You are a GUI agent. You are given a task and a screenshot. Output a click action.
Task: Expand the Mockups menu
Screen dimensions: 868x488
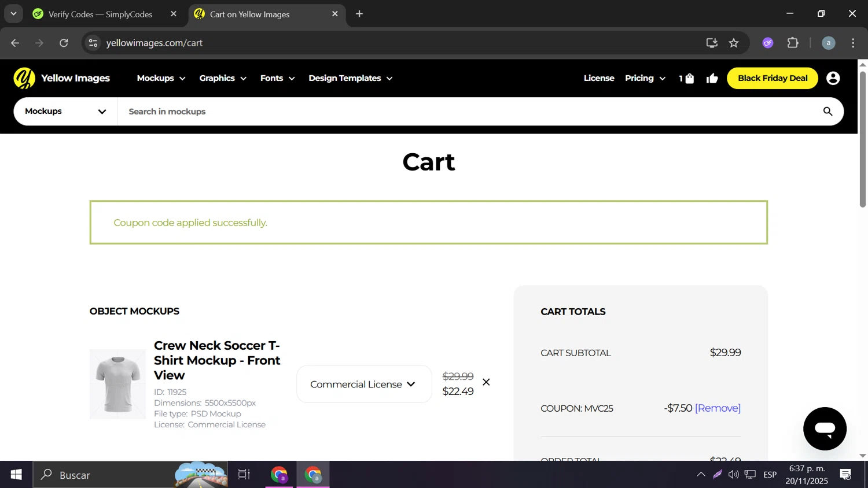pos(161,78)
